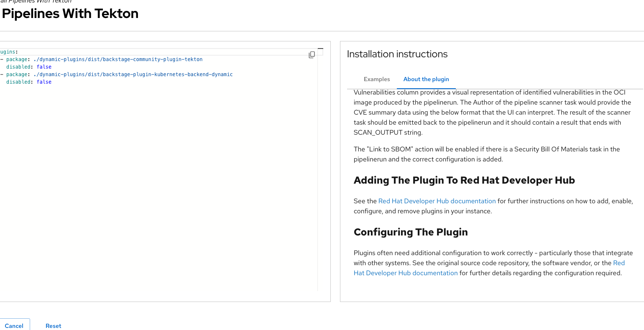Screen dimensions: 644x330
Task: Open the documentation link under Configuring The Plugin
Action: coord(406,273)
